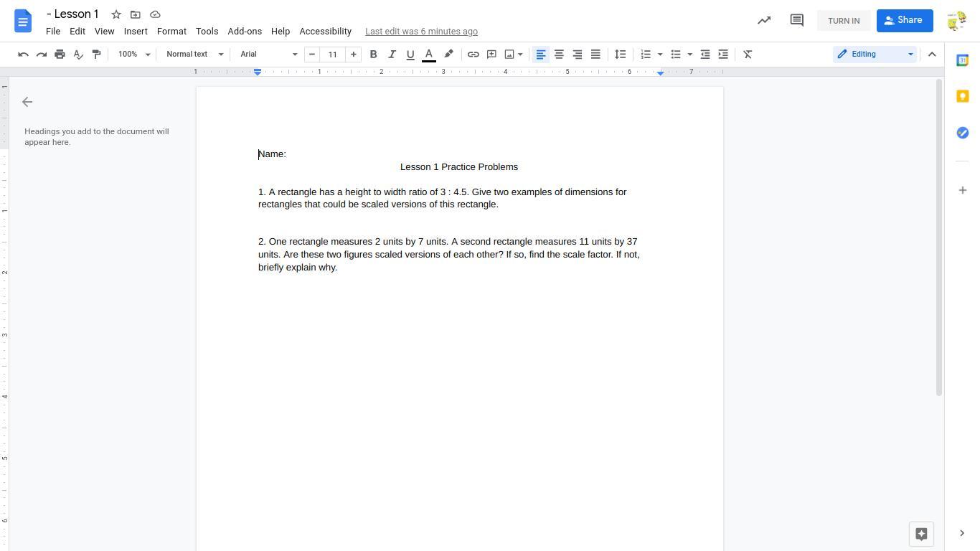Choose a highlight color
Viewport: 980px width, 551px height.
(448, 55)
